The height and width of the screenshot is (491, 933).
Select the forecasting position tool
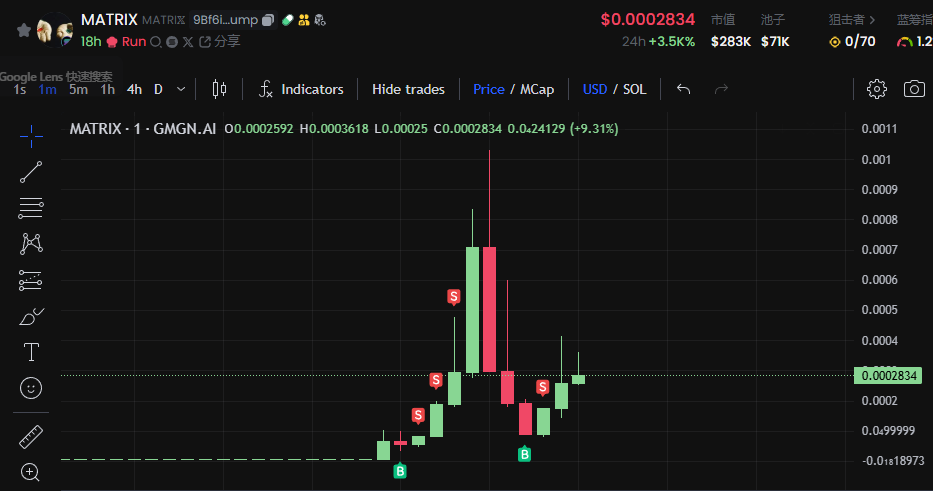31,280
